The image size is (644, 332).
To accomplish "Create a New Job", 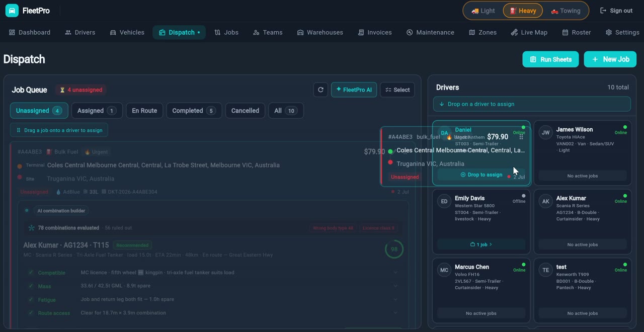I will click(x=610, y=59).
